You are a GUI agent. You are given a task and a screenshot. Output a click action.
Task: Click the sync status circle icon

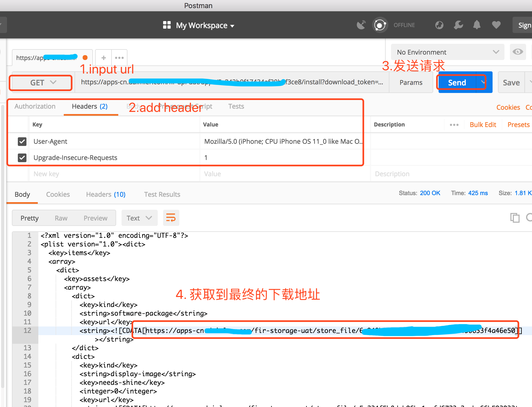click(x=380, y=25)
